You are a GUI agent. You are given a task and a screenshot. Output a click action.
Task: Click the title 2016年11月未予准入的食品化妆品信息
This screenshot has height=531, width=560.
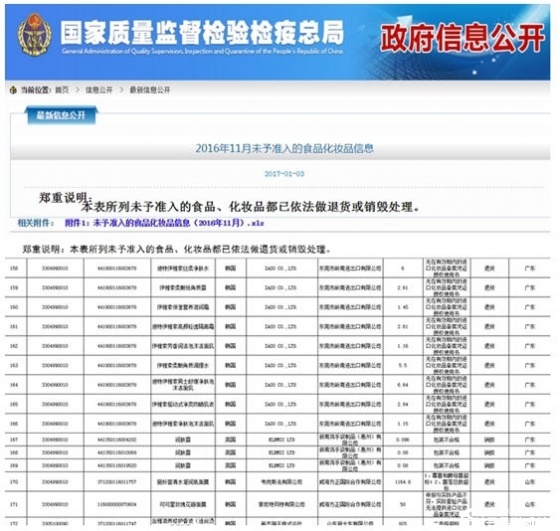(284, 148)
